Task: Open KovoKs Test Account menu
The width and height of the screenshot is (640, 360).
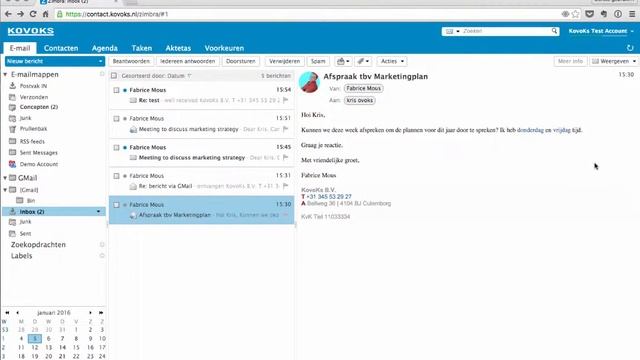Action: tap(601, 31)
